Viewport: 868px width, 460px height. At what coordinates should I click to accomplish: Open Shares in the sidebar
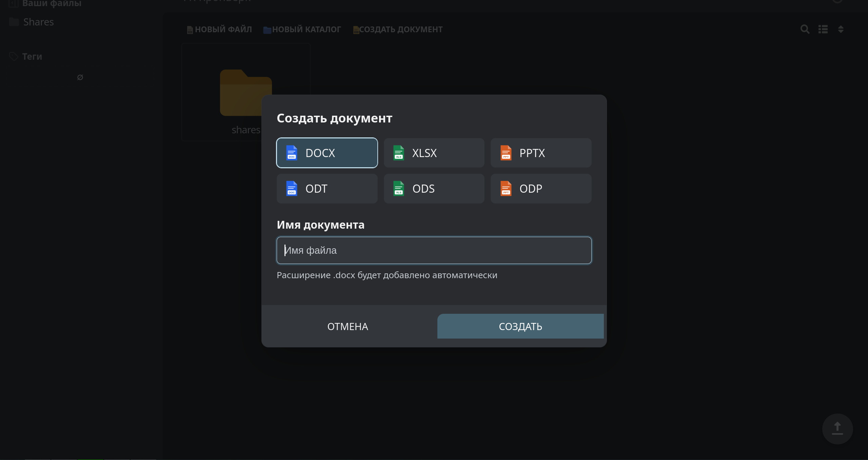click(x=32, y=22)
